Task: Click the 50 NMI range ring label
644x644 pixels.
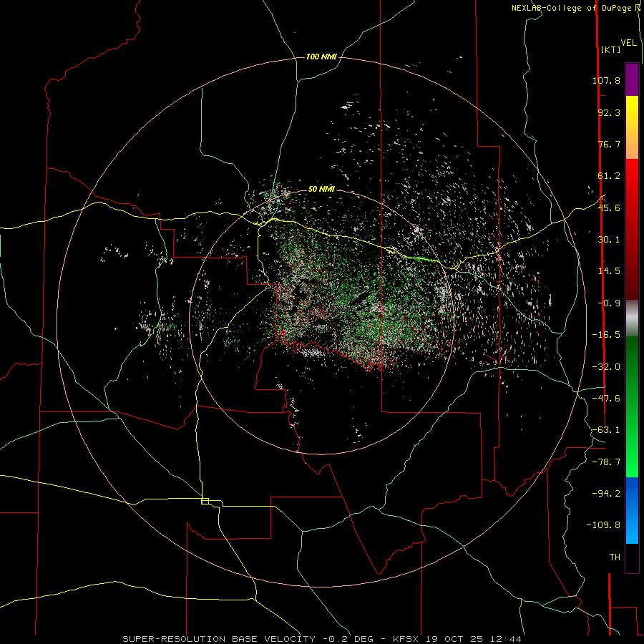Action: point(321,190)
